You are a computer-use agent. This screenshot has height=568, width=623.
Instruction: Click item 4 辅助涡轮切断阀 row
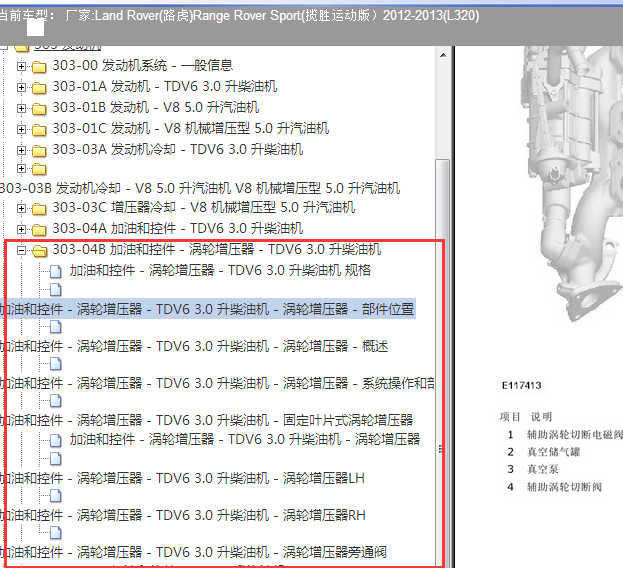[555, 487]
